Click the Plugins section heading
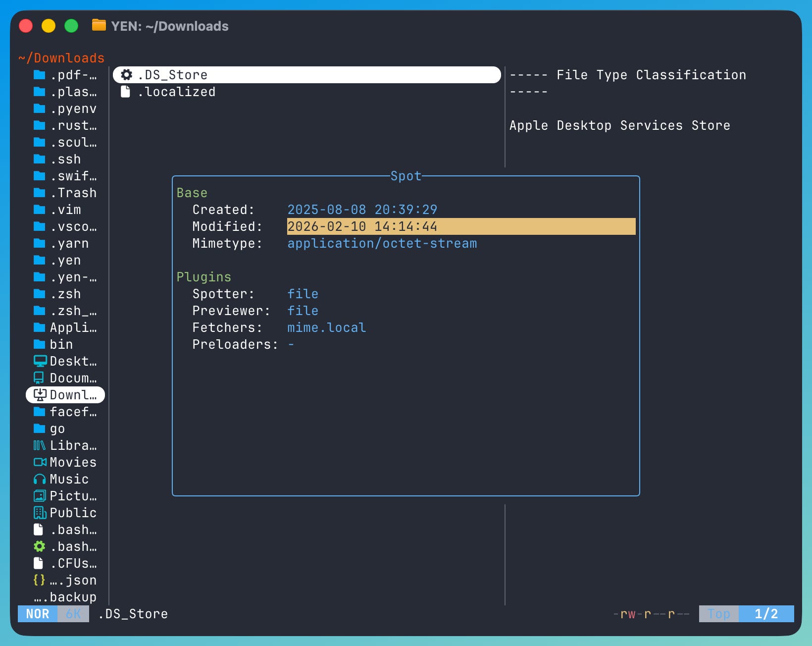The image size is (812, 646). [204, 277]
